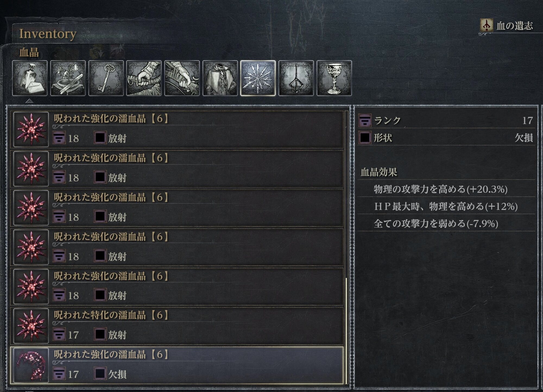The height and width of the screenshot is (392, 543).
Task: Open the consumables category icon with bottle and letter
Action: (x=30, y=78)
